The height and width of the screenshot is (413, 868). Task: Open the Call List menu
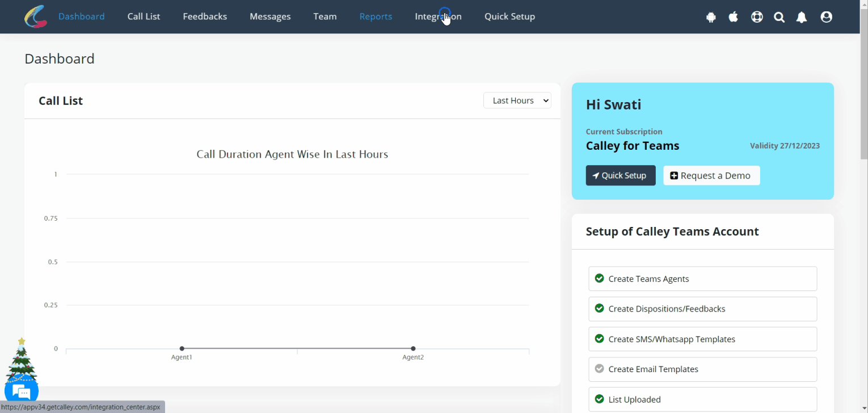tap(144, 16)
